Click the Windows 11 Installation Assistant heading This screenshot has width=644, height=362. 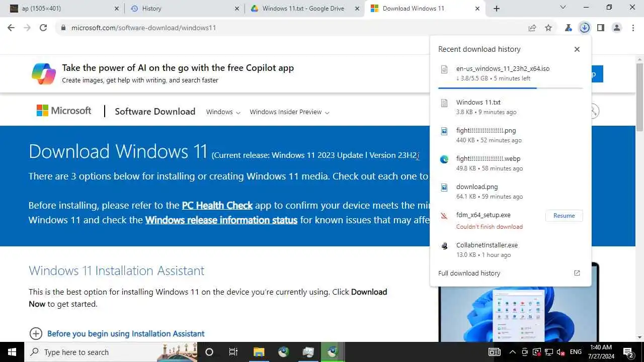pyautogui.click(x=117, y=270)
